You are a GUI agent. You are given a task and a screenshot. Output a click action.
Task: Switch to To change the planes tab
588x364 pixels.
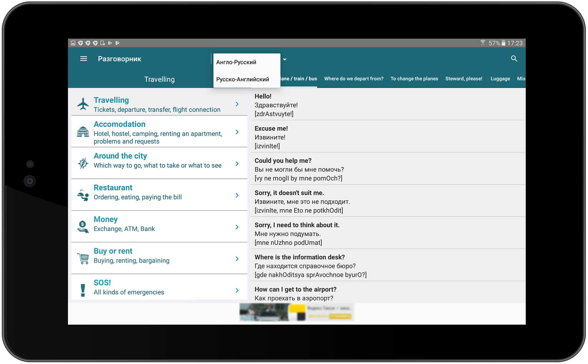tap(414, 79)
